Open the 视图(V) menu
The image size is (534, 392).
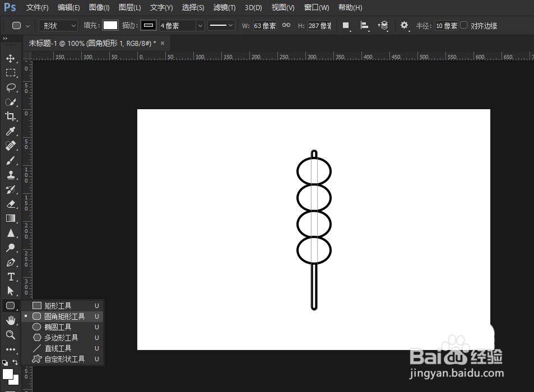point(283,7)
